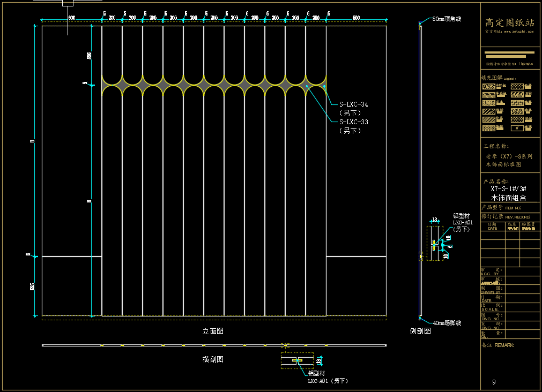Click the aluminum profile detail under cross section
The width and height of the screenshot is (542, 392).
[x=296, y=360]
